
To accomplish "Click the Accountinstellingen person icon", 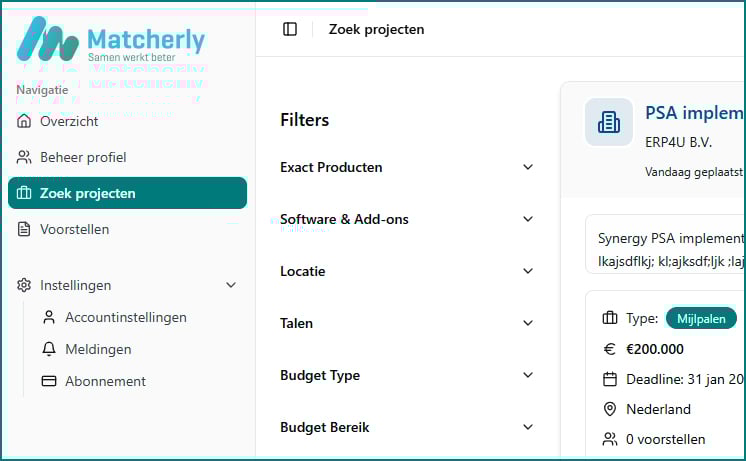I will pos(48,317).
